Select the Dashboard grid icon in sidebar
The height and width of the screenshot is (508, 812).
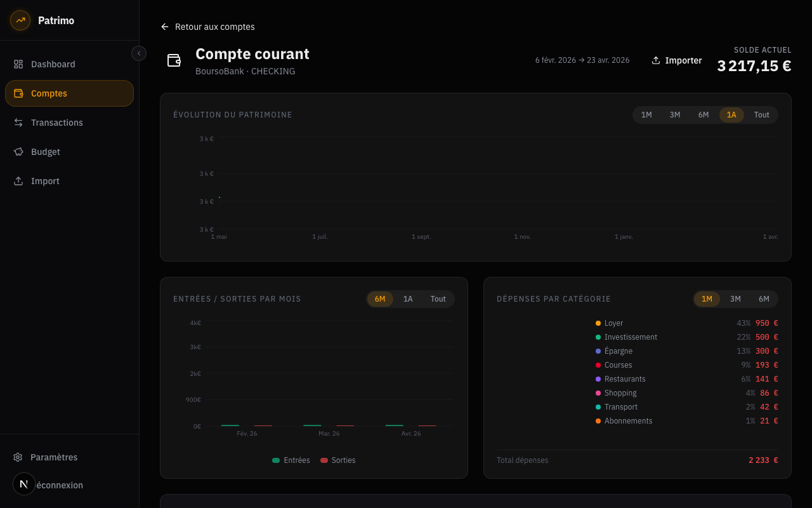(x=17, y=63)
